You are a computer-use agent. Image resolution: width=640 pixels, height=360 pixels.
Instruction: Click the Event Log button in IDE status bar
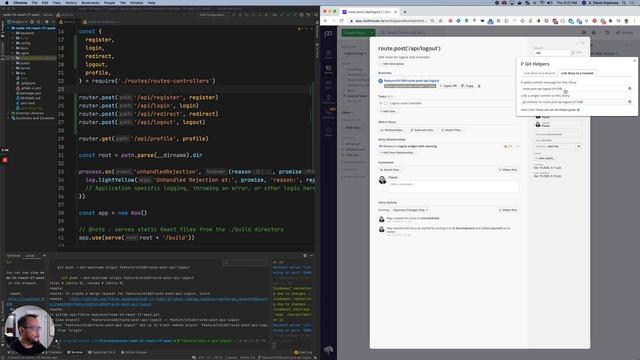click(303, 352)
